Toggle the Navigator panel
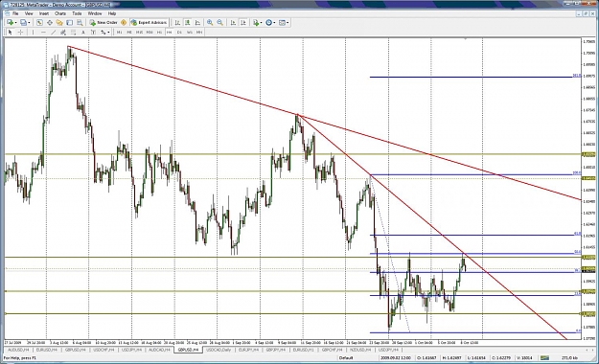The image size is (599, 364). 59,23
